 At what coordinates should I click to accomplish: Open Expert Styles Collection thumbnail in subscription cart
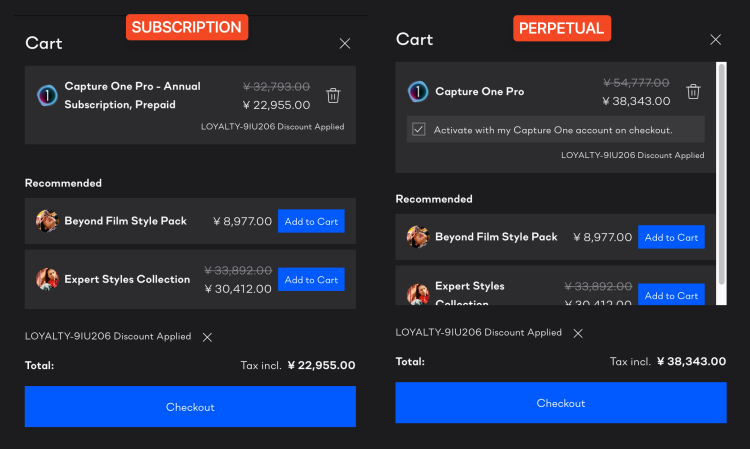point(47,279)
